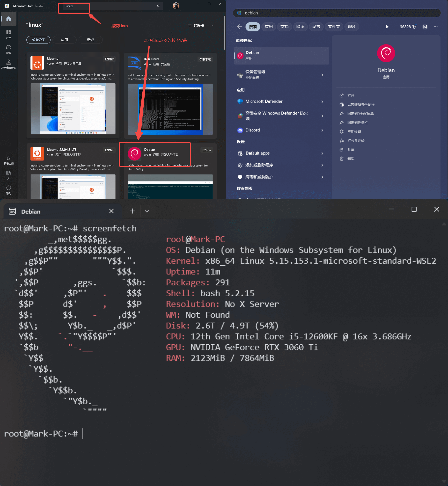Expand Windows Defender Firewall result arrow
The image size is (448, 486).
click(x=322, y=116)
